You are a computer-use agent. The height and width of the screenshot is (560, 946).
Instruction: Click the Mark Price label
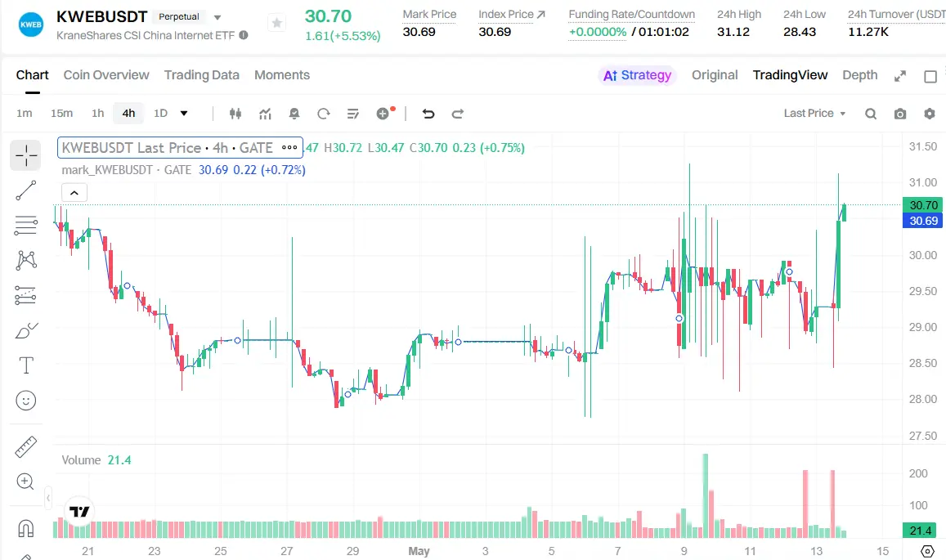pos(429,15)
